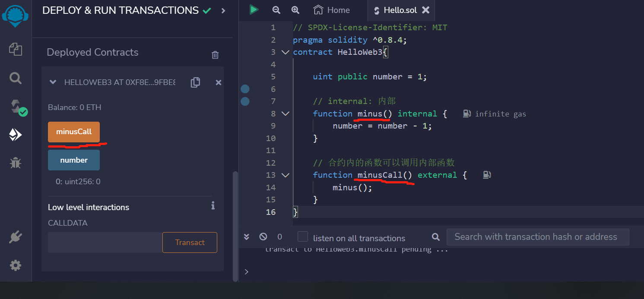Enable listen on all transactions checkbox
Viewport: 644px width, 299px height.
pyautogui.click(x=303, y=237)
